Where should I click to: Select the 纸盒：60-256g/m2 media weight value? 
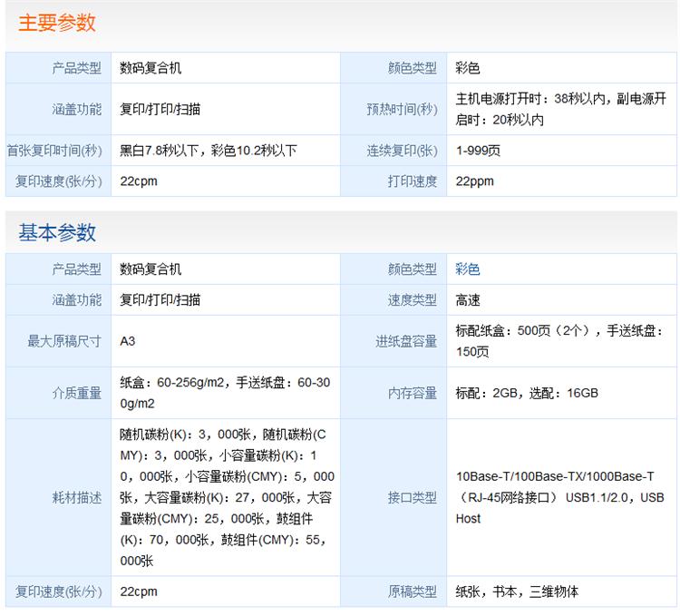[225, 393]
